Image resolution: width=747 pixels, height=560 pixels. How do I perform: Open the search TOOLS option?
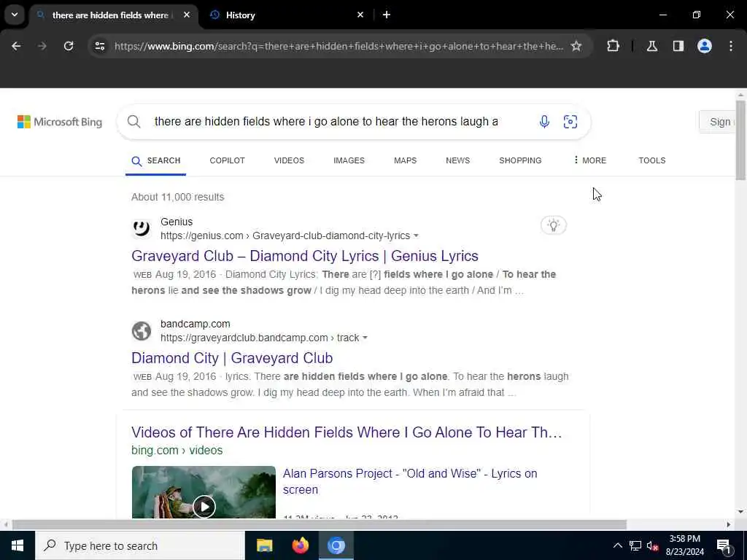coord(652,160)
